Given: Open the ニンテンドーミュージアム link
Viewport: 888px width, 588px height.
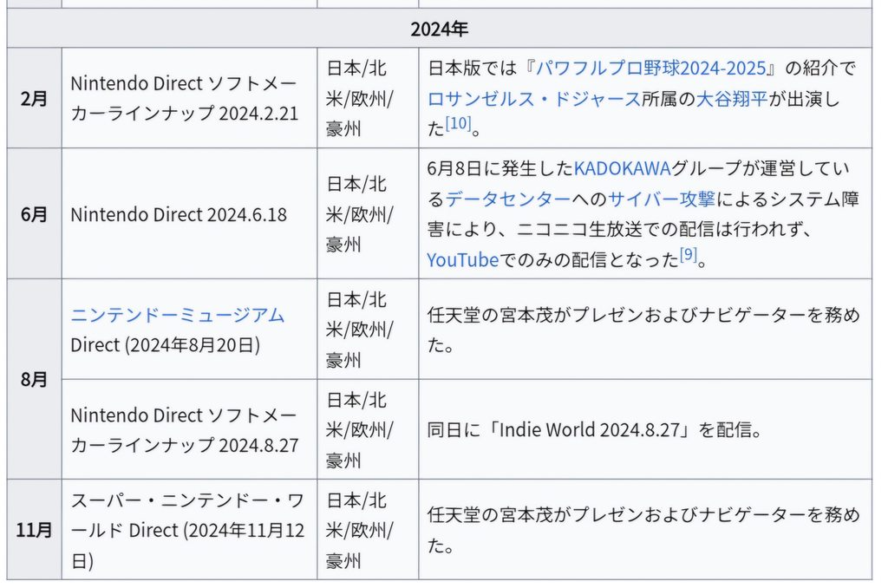Looking at the screenshot, I should (x=177, y=314).
